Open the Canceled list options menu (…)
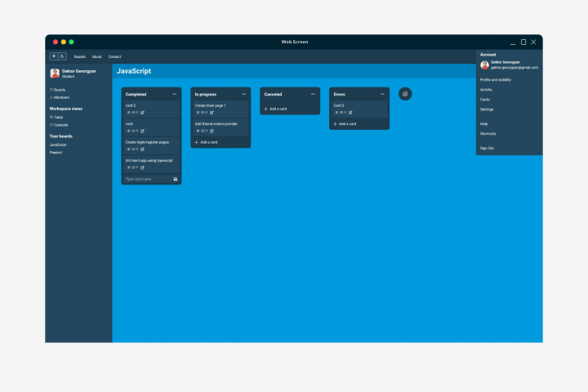588x392 pixels. 313,94
